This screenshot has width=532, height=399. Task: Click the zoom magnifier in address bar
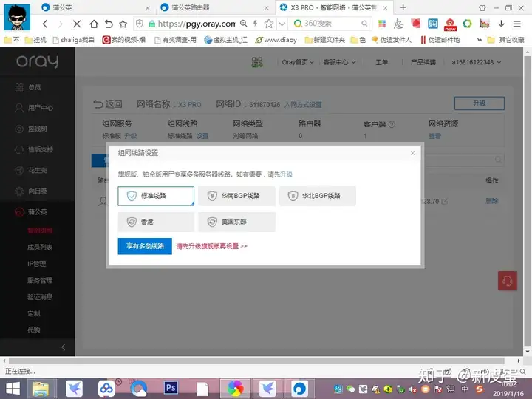pos(244,24)
